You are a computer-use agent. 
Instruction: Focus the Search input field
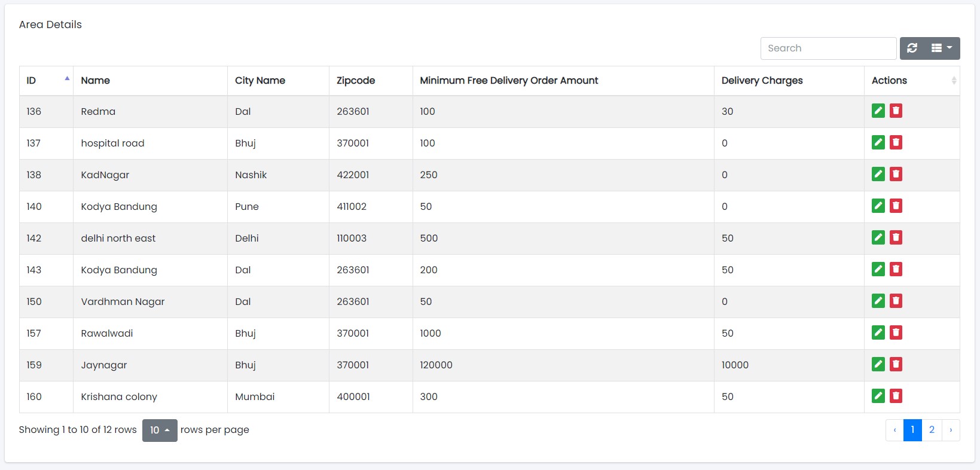point(828,48)
